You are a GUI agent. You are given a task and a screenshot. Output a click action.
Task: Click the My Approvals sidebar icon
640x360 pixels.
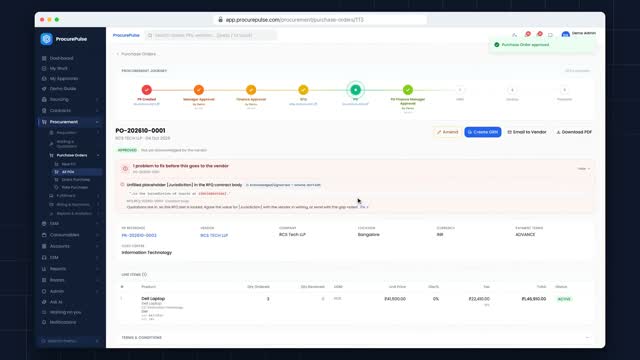(44, 78)
